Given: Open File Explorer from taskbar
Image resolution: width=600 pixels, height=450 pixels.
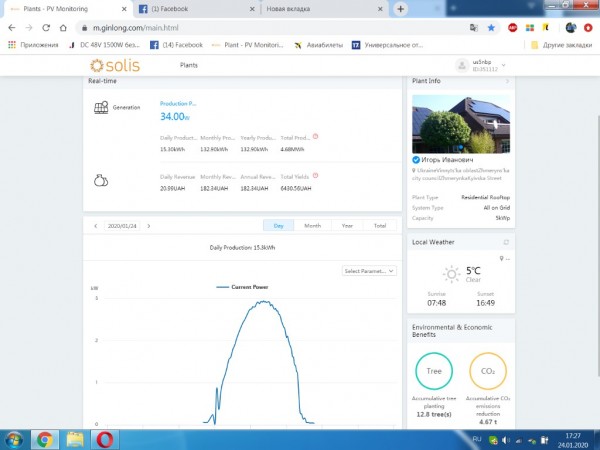Looking at the screenshot, I should pos(75,440).
